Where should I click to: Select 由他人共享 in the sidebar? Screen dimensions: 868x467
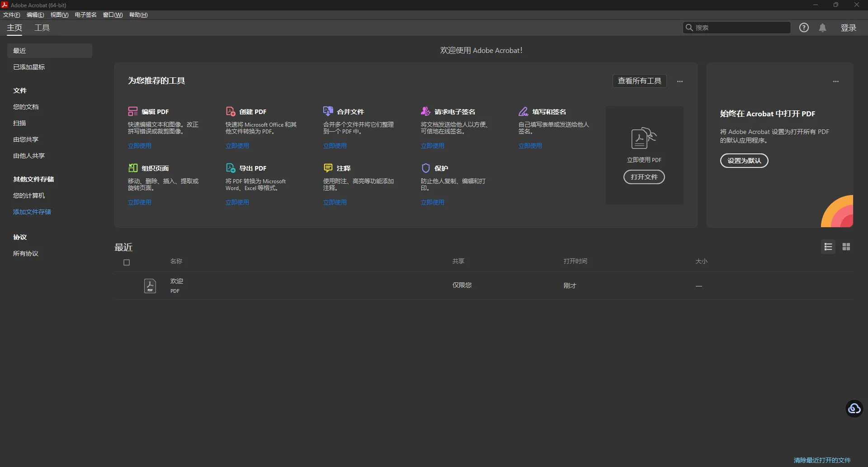pos(29,156)
